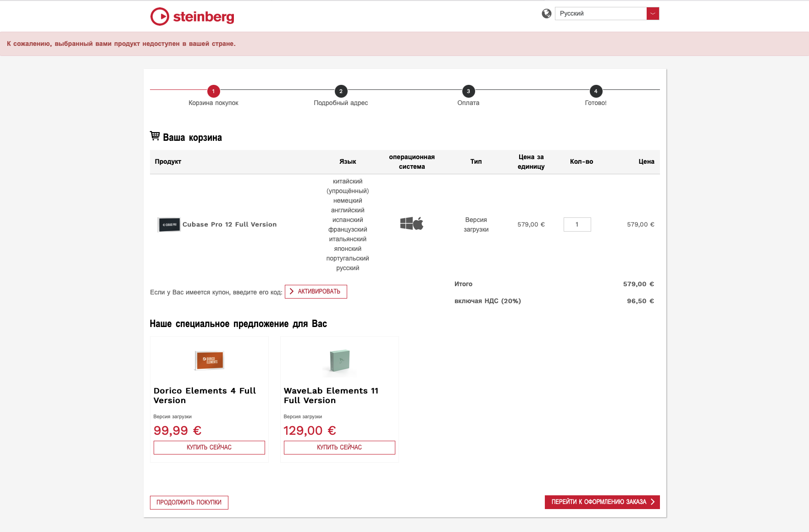The image size is (809, 532).
Task: Click ПЕРЕЙТИ К ОФОРМЛЕНИЮ ЗАКАЗА button
Action: [602, 502]
